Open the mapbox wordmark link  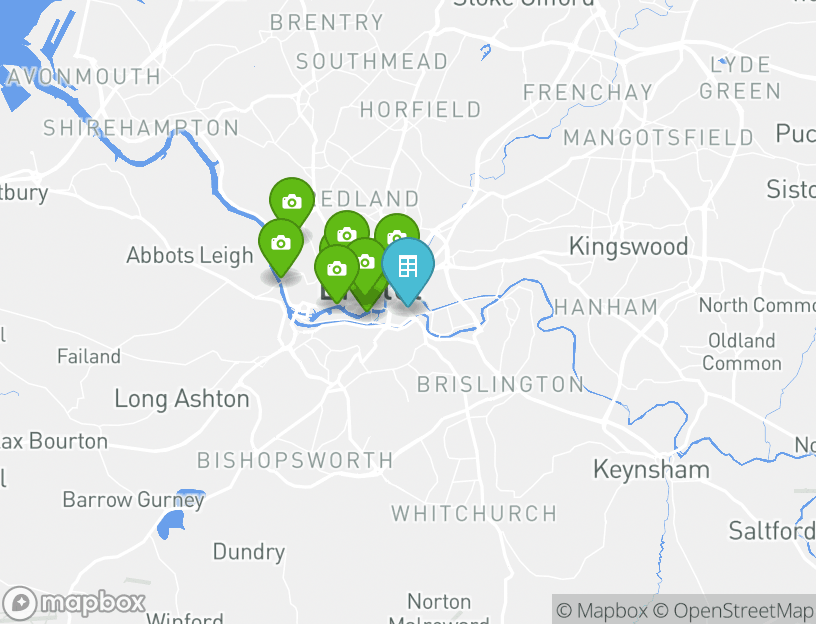(93, 604)
